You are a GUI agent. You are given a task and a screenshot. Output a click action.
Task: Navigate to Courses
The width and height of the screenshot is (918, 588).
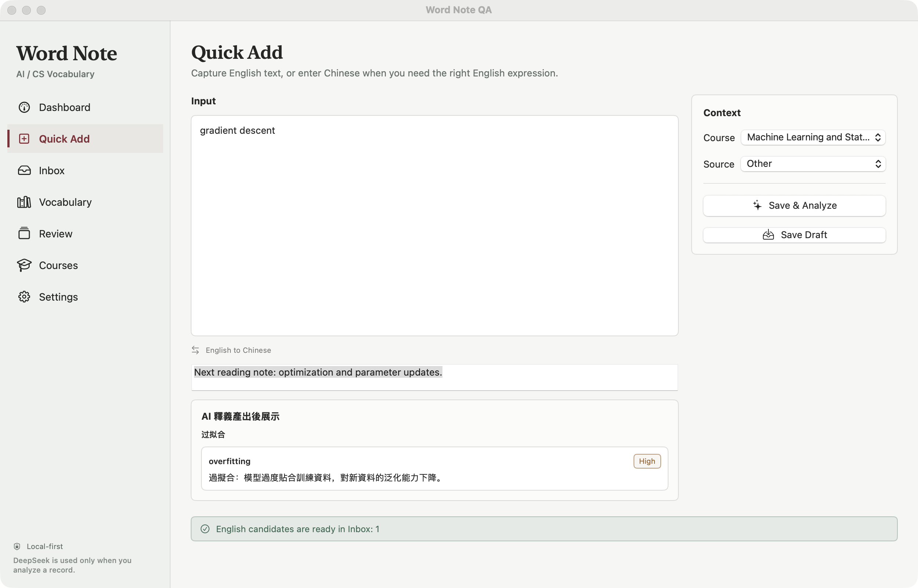[85, 265]
